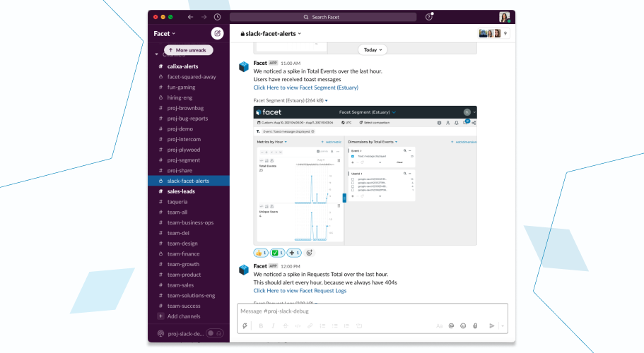Toggle italic formatting in composer
This screenshot has height=353, width=644.
273,326
